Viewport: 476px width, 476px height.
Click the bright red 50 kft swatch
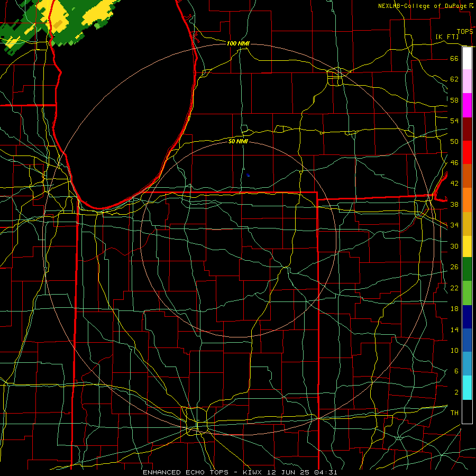[467, 152]
